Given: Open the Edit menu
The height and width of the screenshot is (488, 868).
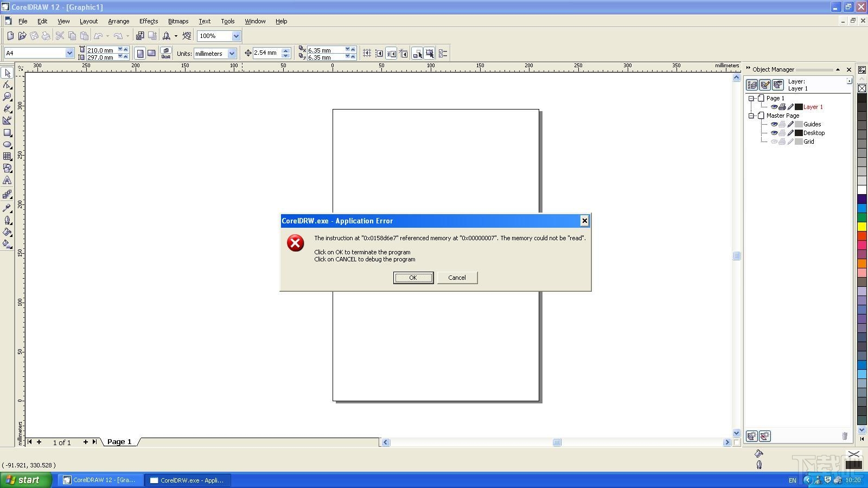Looking at the screenshot, I should tap(42, 21).
